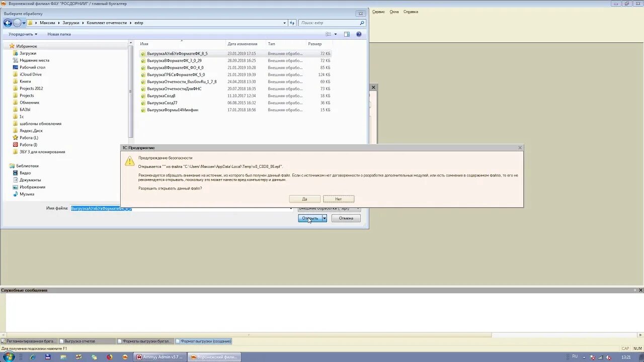Open БАЗЫ folder in navigation pane

[x=25, y=110]
